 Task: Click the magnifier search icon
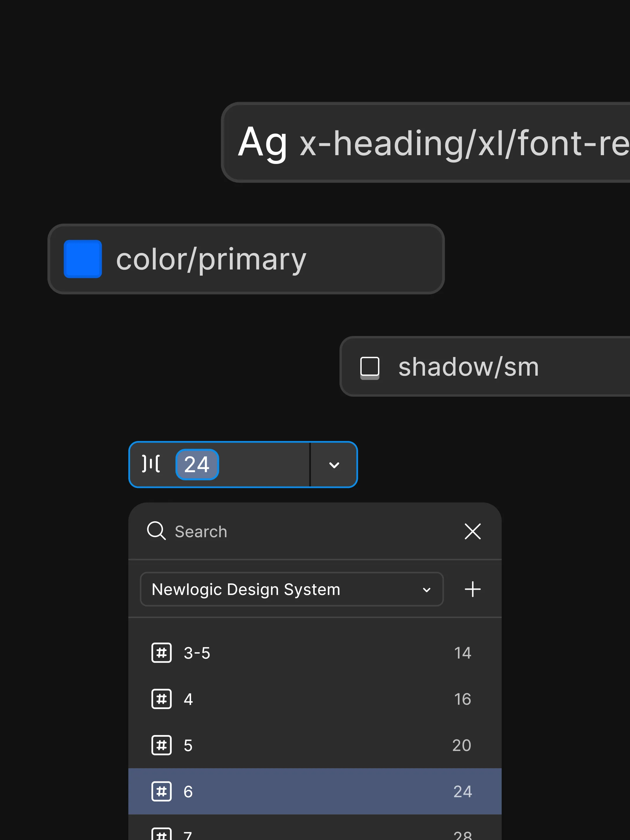(156, 531)
